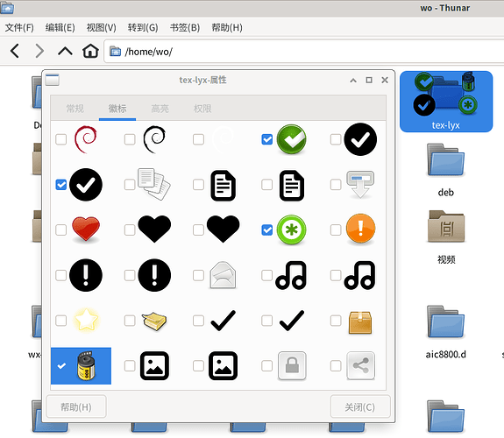
Task: Go forward with the right arrow toolbar icon
Action: [x=39, y=51]
